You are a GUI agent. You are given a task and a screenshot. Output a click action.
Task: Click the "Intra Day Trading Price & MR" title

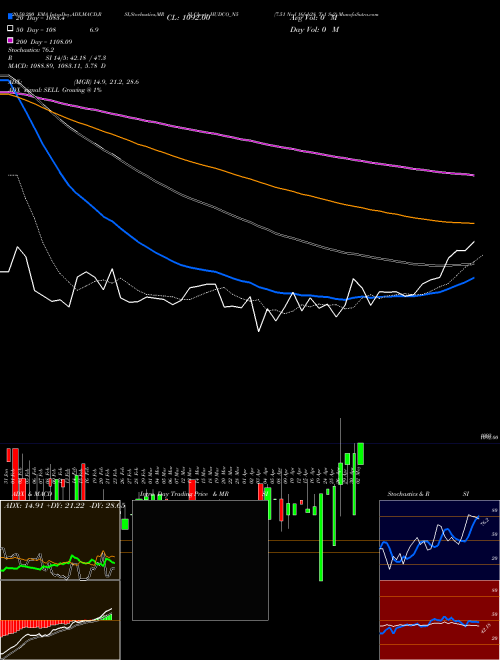(184, 494)
